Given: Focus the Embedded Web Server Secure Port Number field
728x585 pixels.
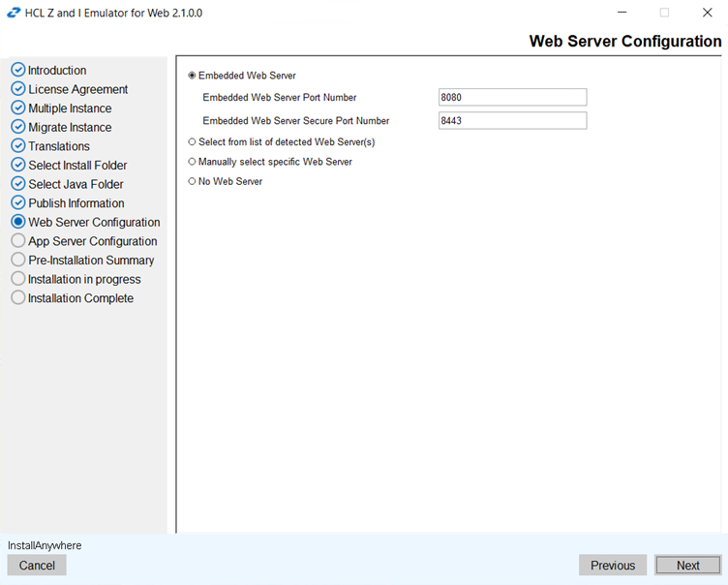Looking at the screenshot, I should tap(512, 120).
